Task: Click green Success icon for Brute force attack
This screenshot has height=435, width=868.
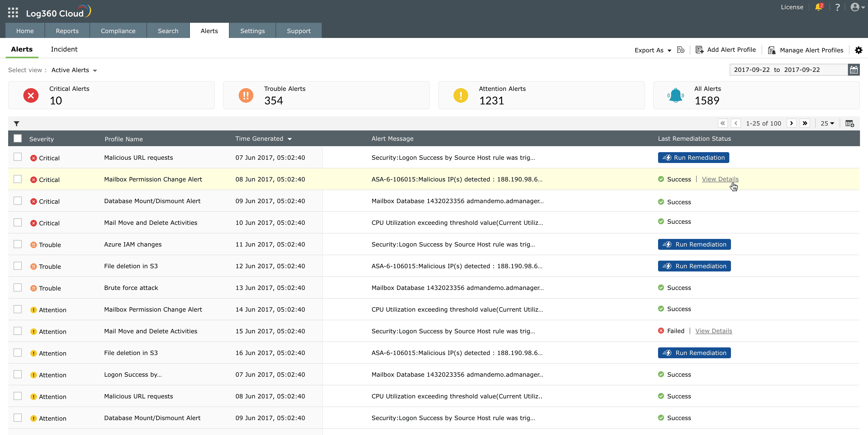Action: [x=661, y=288]
